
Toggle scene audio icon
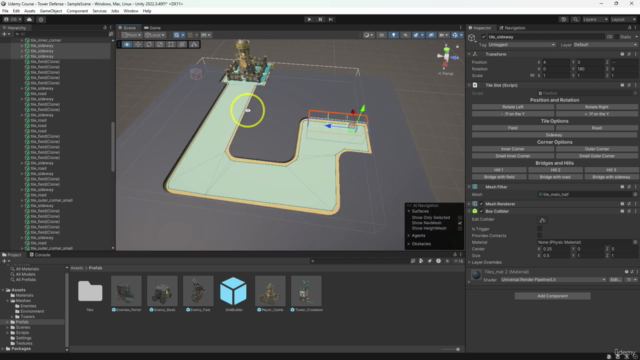coord(405,35)
